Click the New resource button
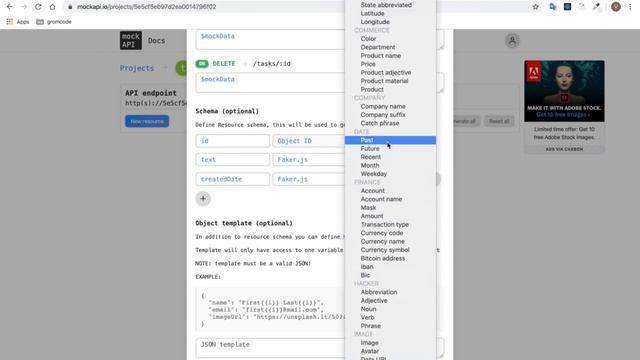The width and height of the screenshot is (640, 360). [147, 121]
